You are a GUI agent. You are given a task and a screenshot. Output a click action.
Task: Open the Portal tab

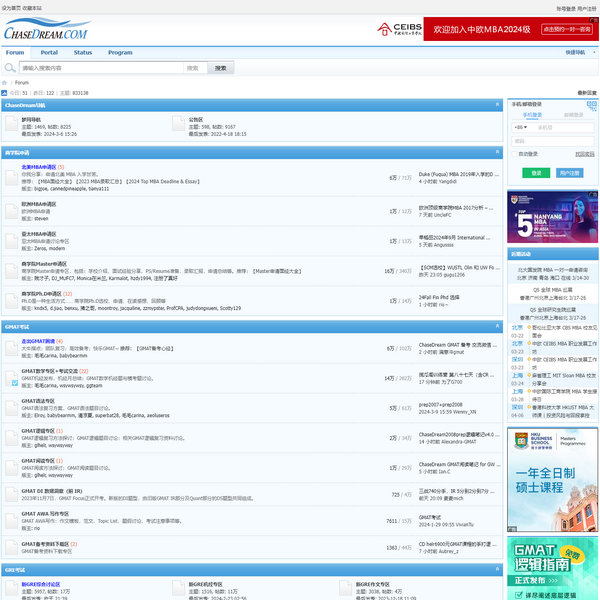(49, 52)
